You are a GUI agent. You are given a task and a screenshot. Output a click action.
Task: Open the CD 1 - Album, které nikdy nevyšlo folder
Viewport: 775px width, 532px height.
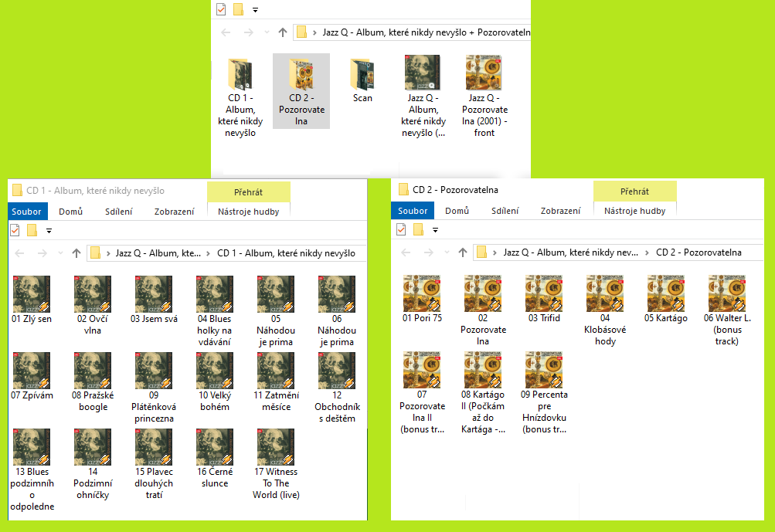(x=240, y=97)
